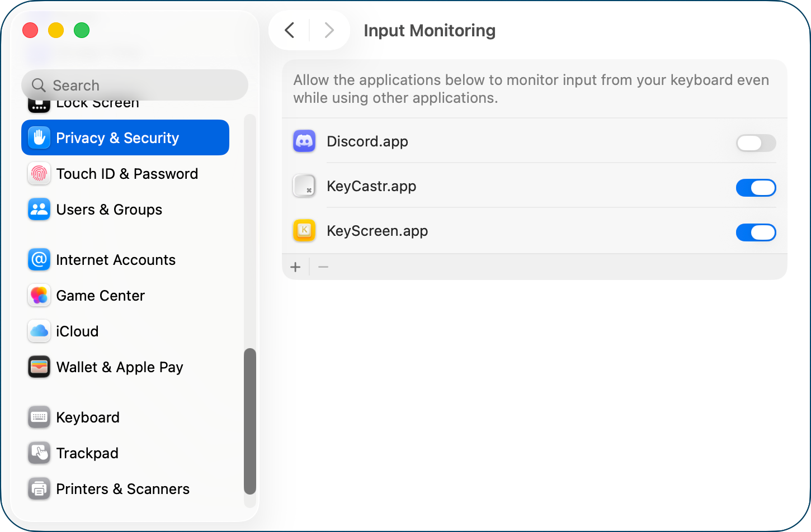This screenshot has height=532, width=811.
Task: Open Touch ID & Password settings
Action: [x=125, y=173]
